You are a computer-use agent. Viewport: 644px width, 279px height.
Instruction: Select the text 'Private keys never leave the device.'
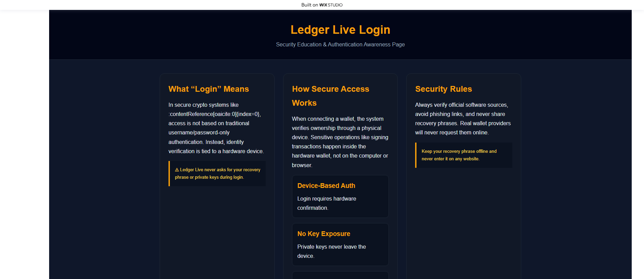[332, 251]
